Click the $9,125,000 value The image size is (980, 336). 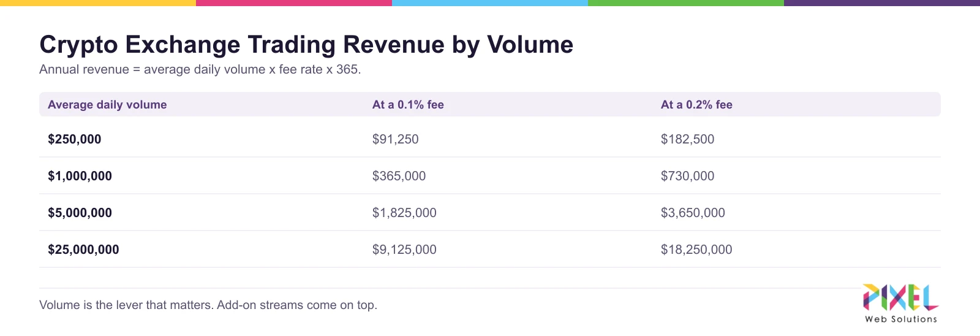click(404, 250)
